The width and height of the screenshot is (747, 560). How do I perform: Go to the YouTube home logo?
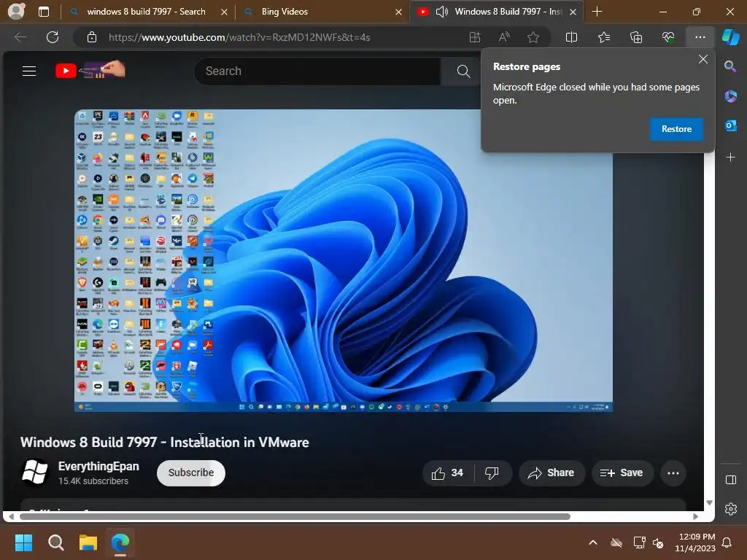pyautogui.click(x=90, y=70)
